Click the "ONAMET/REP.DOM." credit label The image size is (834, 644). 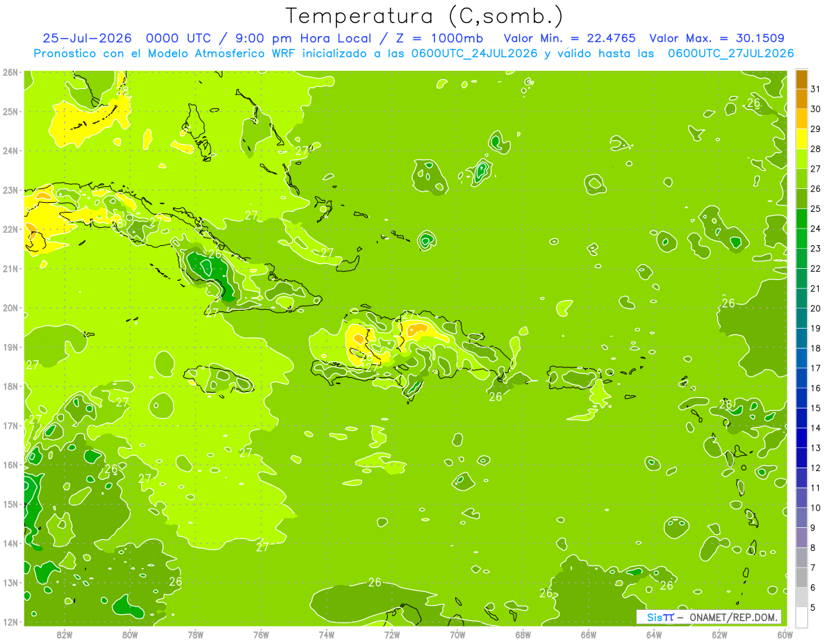(734, 617)
